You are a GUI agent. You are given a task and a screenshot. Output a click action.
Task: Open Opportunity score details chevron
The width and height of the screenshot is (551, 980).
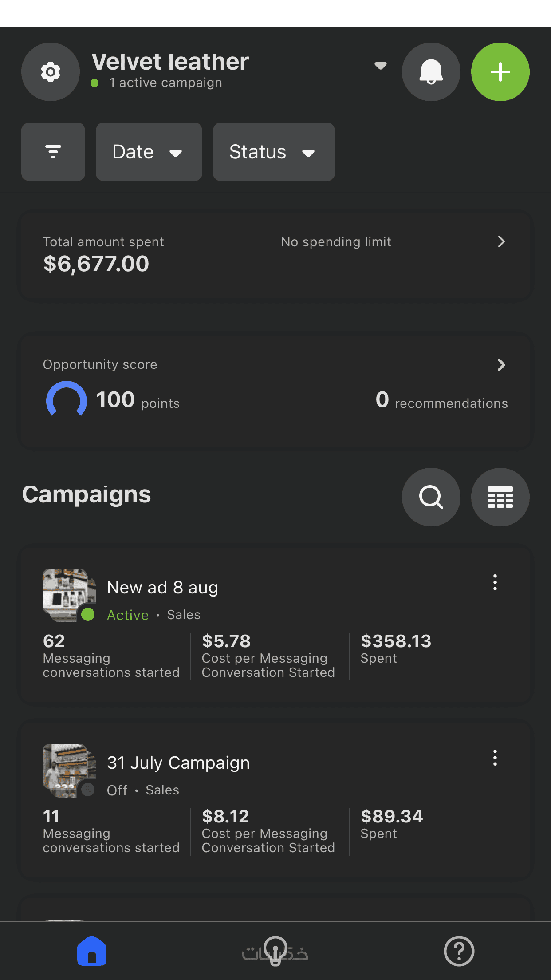pos(501,365)
